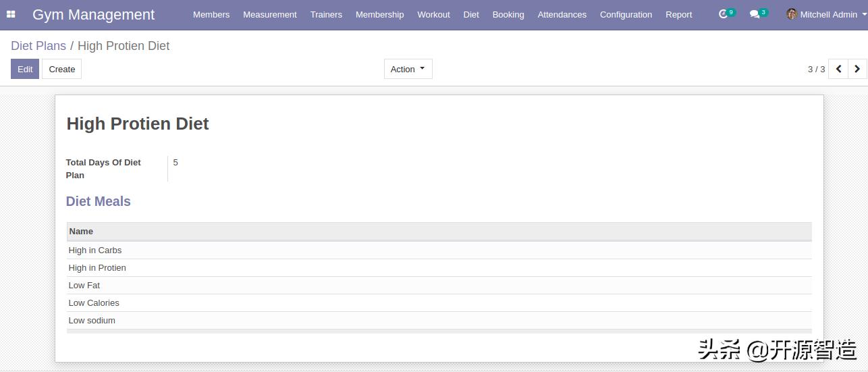Viewport: 868px width, 372px height.
Task: Go to the Report menu
Action: click(678, 14)
